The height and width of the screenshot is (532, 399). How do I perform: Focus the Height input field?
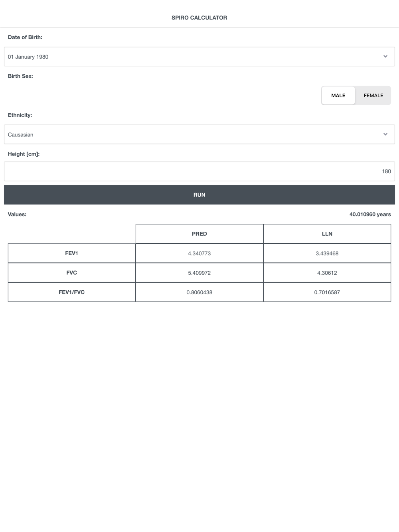pyautogui.click(x=199, y=171)
